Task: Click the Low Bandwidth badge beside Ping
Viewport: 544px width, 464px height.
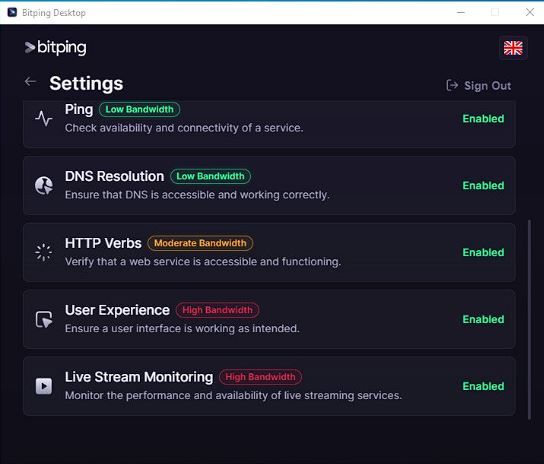Action: point(139,109)
